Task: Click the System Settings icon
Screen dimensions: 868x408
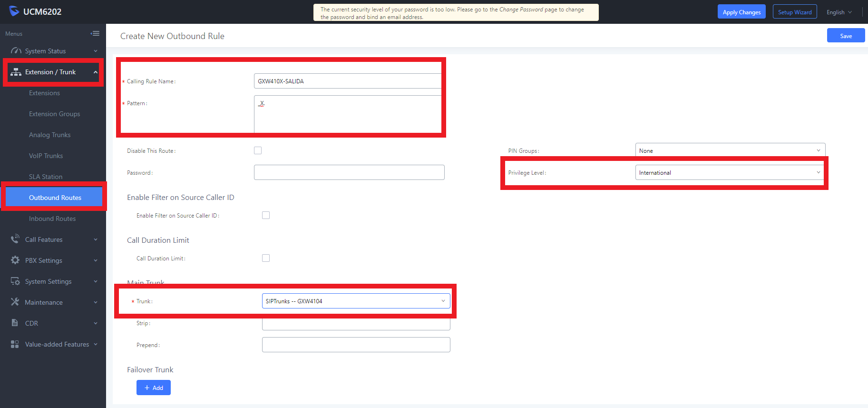Action: tap(15, 281)
